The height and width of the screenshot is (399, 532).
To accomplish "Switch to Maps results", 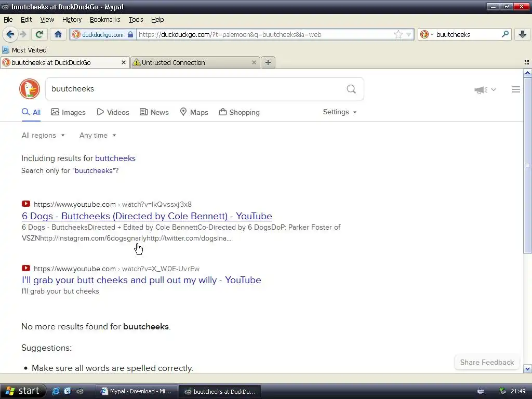I will pos(194,112).
